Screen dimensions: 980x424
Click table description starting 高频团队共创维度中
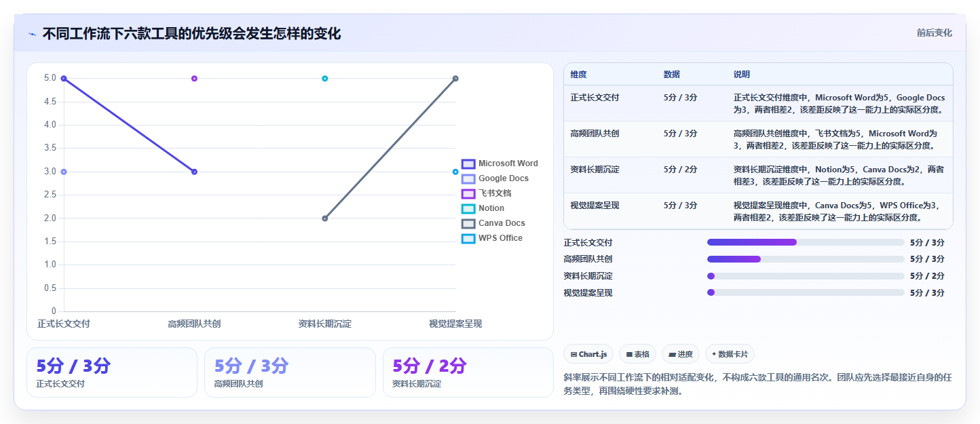click(836, 140)
